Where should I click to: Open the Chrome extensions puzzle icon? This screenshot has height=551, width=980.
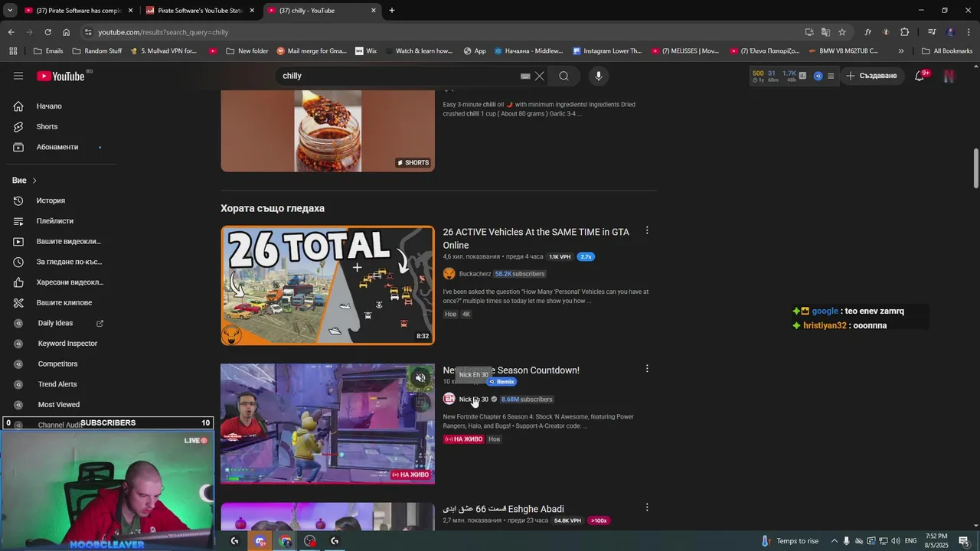click(x=905, y=32)
